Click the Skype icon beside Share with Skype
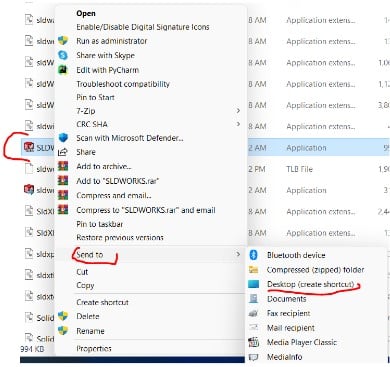Viewport: 390px width, 367px height. point(63,55)
